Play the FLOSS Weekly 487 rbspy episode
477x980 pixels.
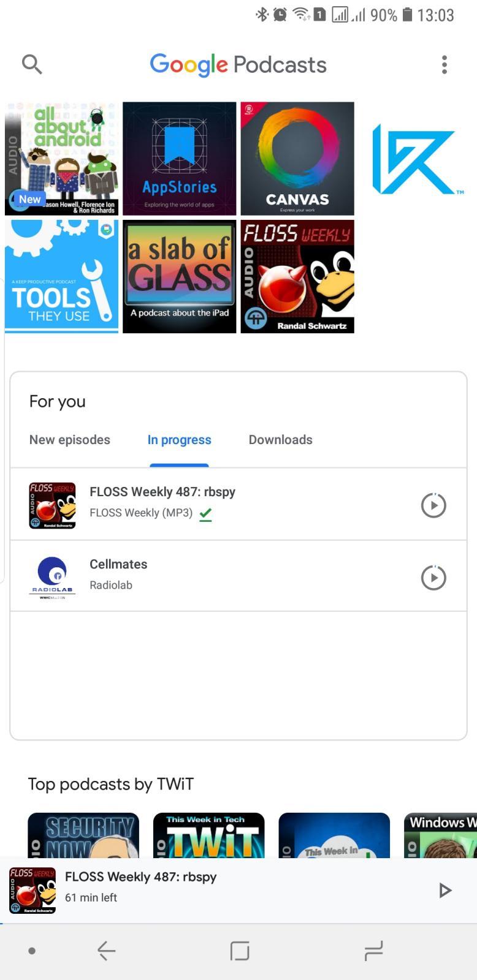pos(433,505)
